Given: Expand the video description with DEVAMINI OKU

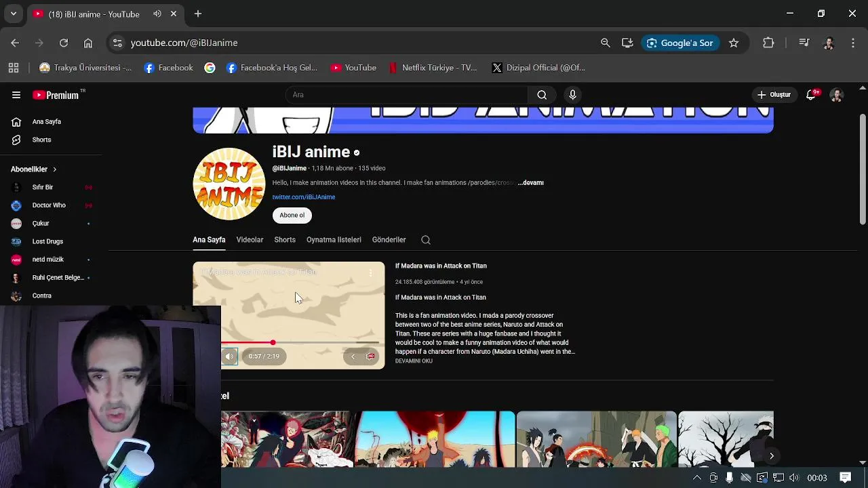Looking at the screenshot, I should coord(414,361).
